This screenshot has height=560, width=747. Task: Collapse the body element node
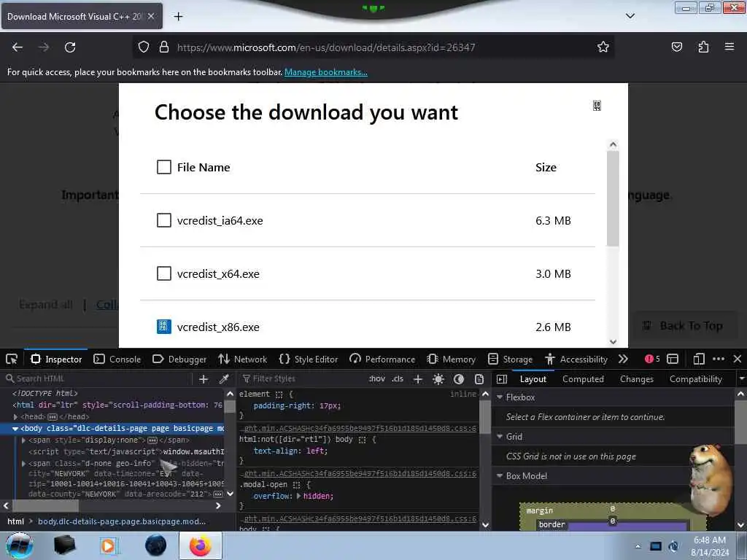(x=15, y=429)
